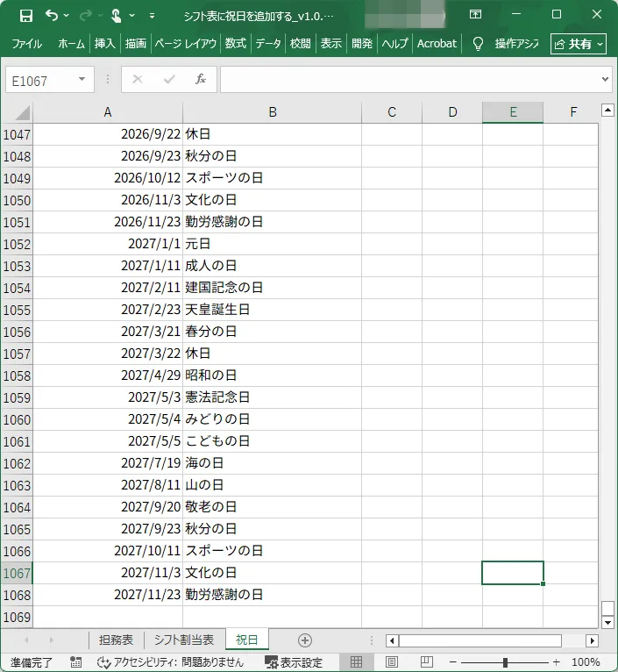Screen dimensions: 618x672
Task: Select the 祝日 sheet tab
Action: coord(246,640)
